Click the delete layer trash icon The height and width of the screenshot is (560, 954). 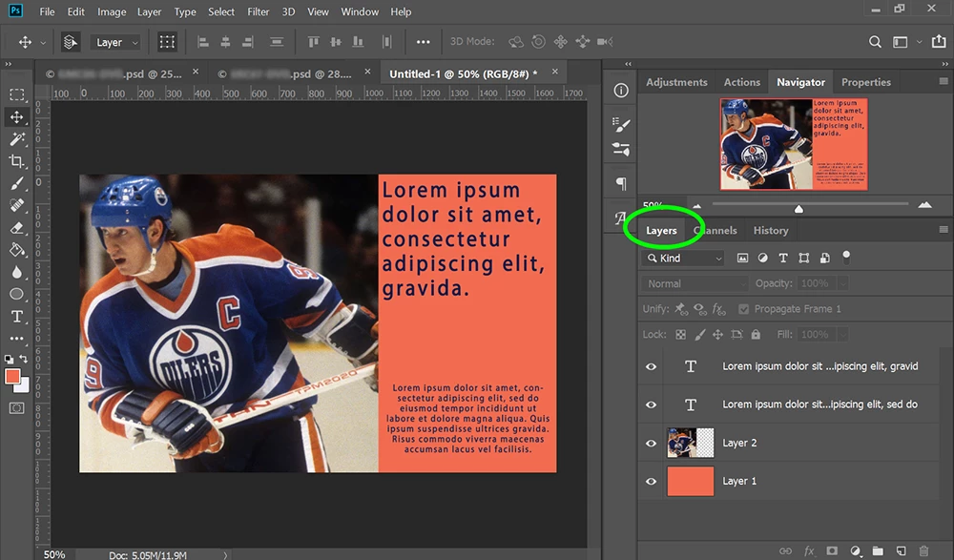coord(923,550)
